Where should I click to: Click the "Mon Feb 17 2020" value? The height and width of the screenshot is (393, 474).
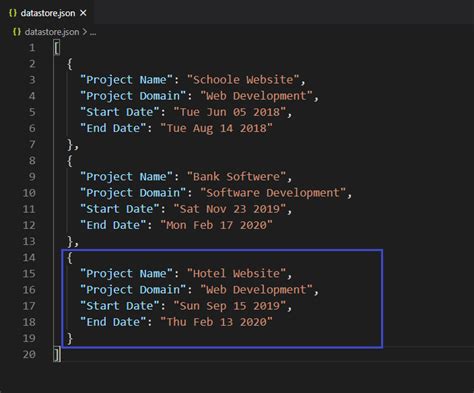click(x=216, y=225)
